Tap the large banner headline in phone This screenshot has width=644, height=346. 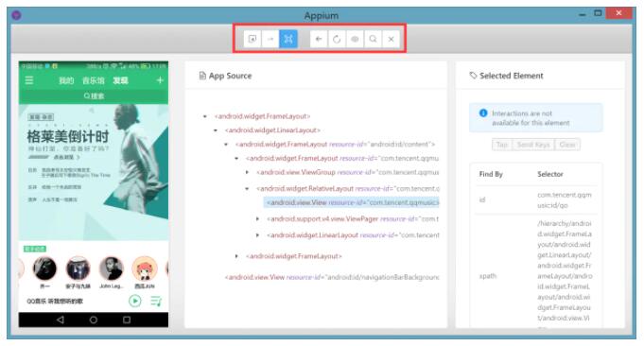click(68, 136)
